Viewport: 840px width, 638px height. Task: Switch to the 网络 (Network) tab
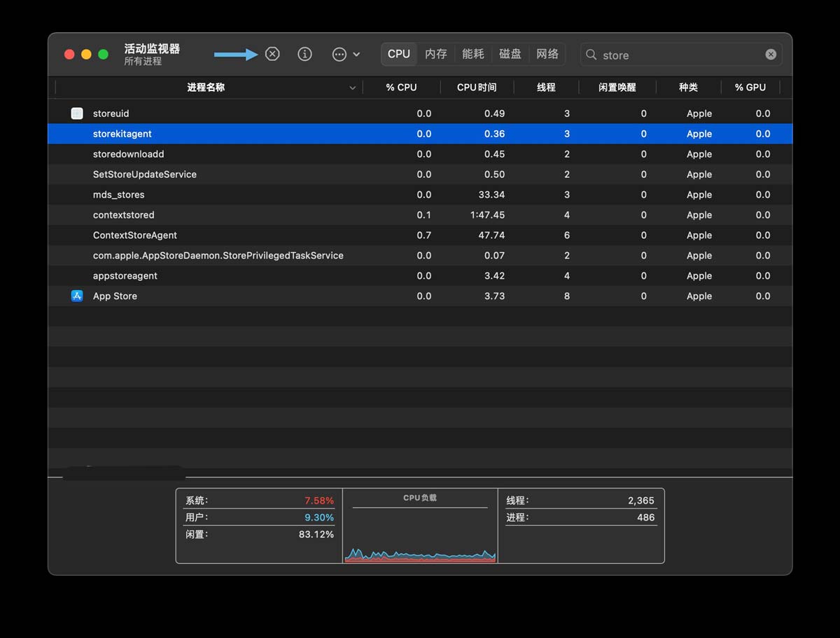[547, 54]
